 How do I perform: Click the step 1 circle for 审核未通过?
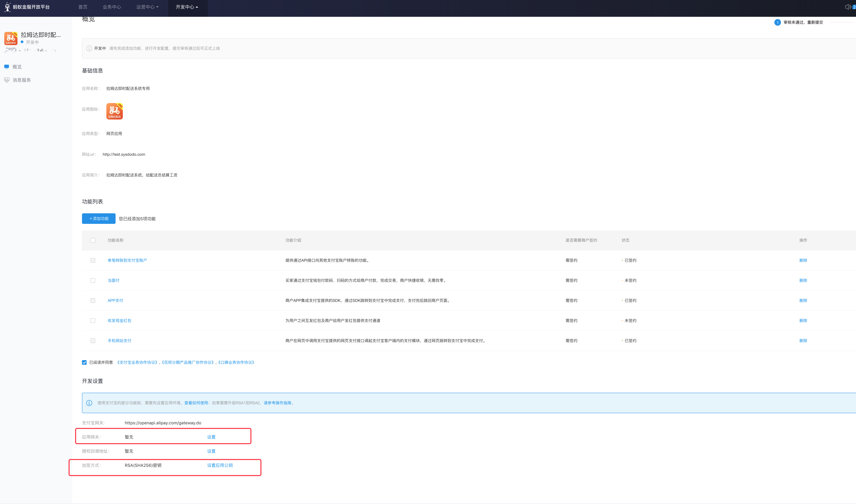(x=777, y=22)
